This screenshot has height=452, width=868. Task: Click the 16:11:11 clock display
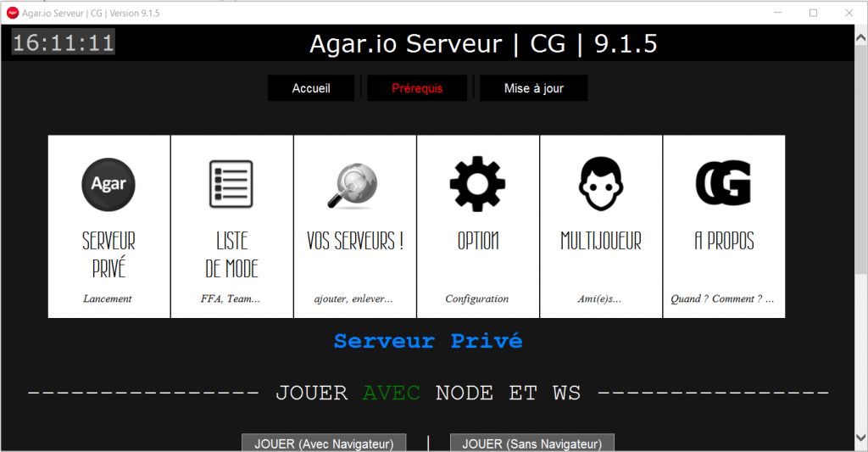click(63, 42)
